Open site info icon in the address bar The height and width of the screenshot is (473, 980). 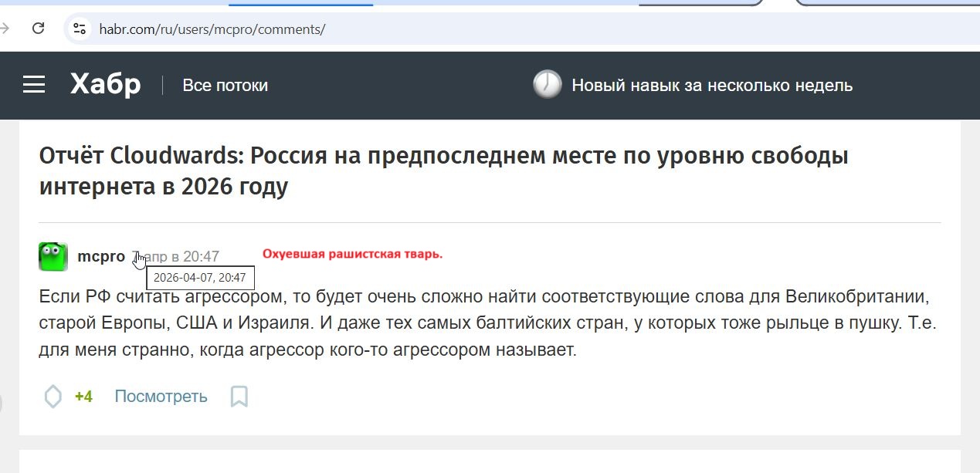click(79, 29)
